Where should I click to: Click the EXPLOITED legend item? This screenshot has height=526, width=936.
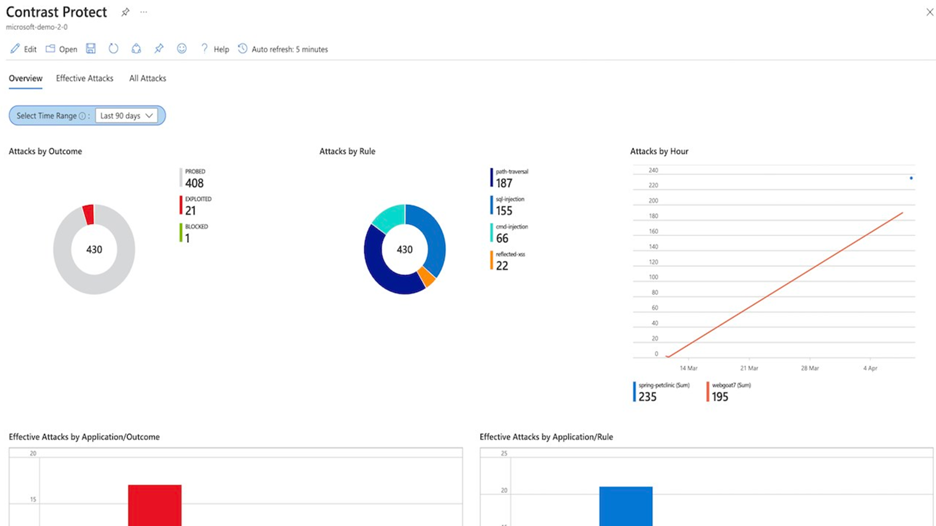(197, 206)
